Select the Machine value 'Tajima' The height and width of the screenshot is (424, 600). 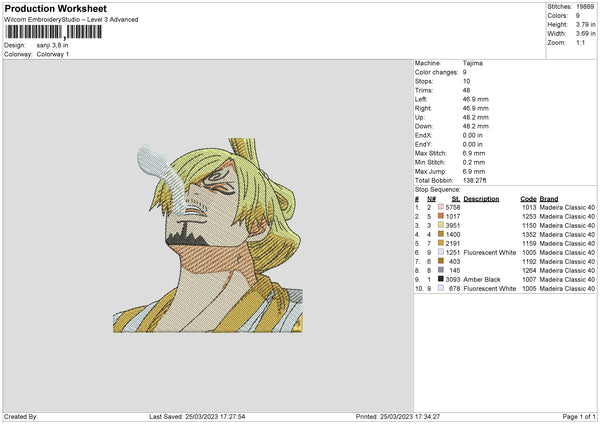pos(473,63)
